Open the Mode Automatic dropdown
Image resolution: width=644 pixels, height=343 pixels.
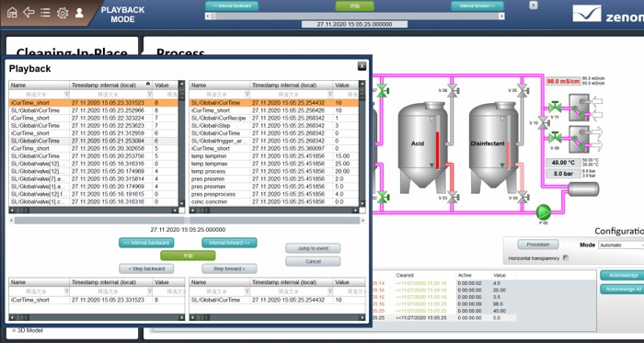tap(621, 245)
